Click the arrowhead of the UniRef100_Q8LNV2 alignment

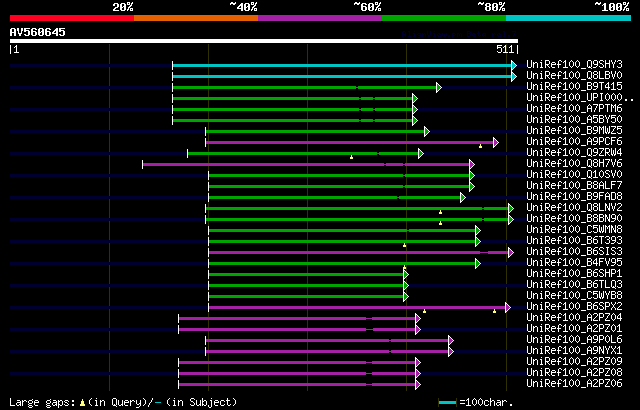coord(511,208)
